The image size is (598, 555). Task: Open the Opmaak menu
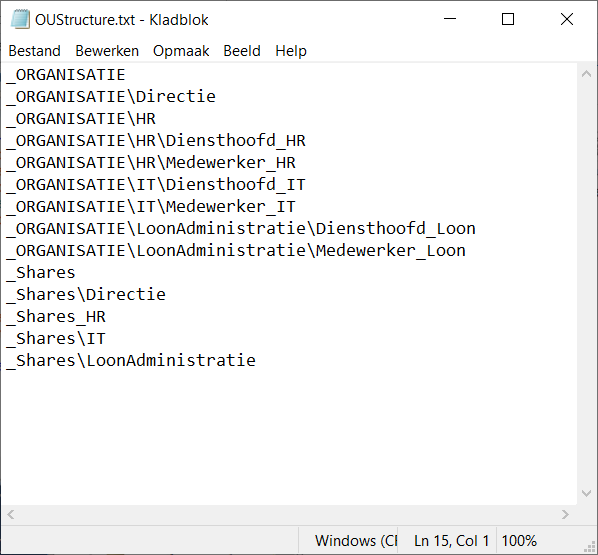click(181, 51)
